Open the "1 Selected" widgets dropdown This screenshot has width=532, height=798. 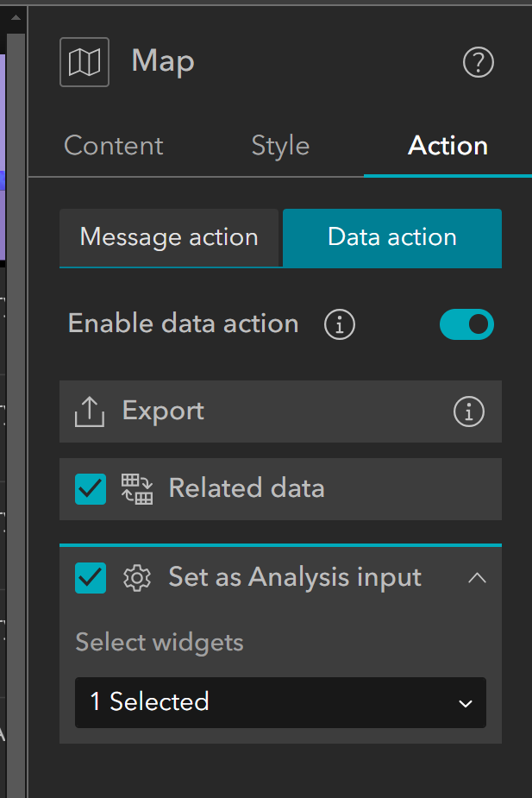click(280, 702)
